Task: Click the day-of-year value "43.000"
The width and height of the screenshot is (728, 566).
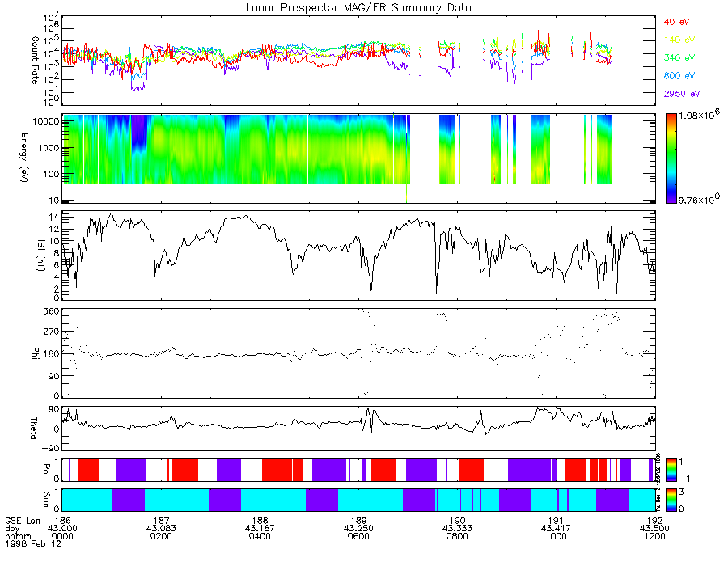Action: (62, 529)
